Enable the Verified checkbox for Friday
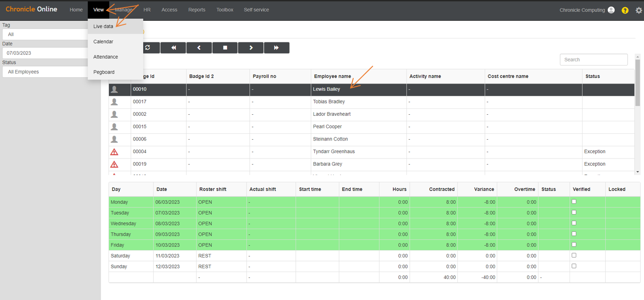 [574, 244]
